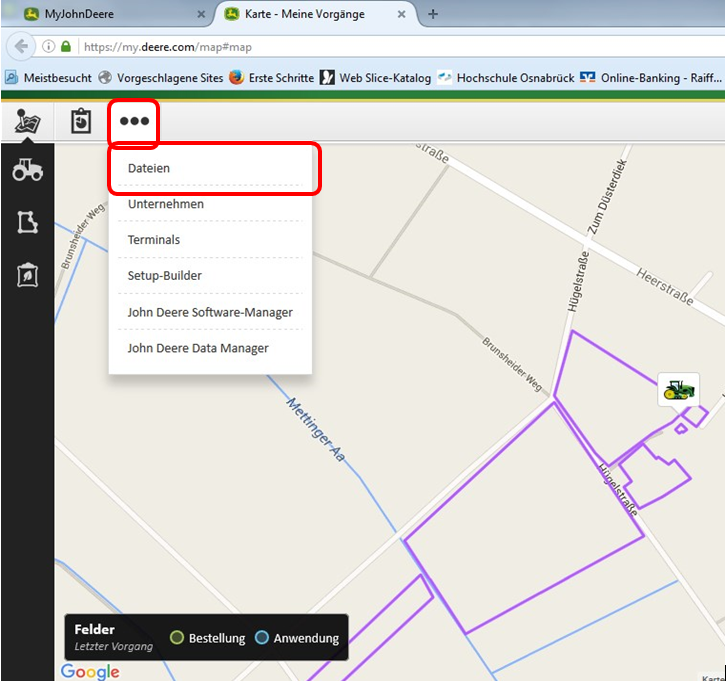Open a new browser tab
The width and height of the screenshot is (726, 681).
click(433, 14)
